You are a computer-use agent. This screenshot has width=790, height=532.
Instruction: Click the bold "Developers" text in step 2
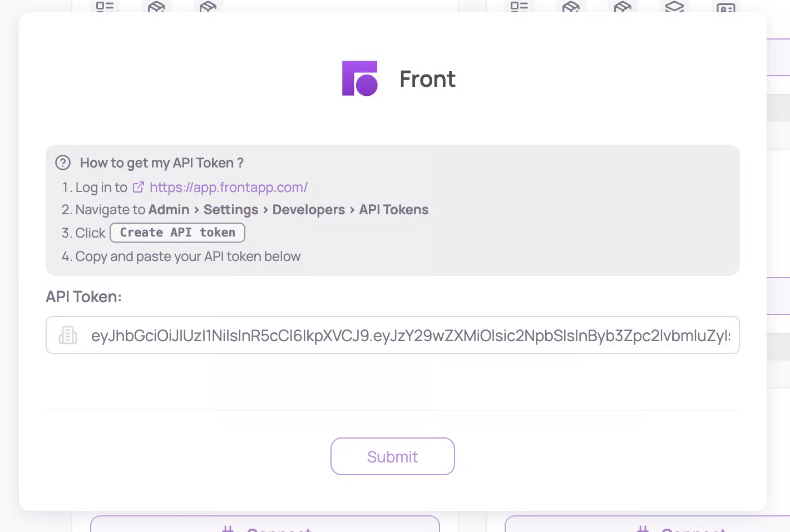(x=309, y=210)
